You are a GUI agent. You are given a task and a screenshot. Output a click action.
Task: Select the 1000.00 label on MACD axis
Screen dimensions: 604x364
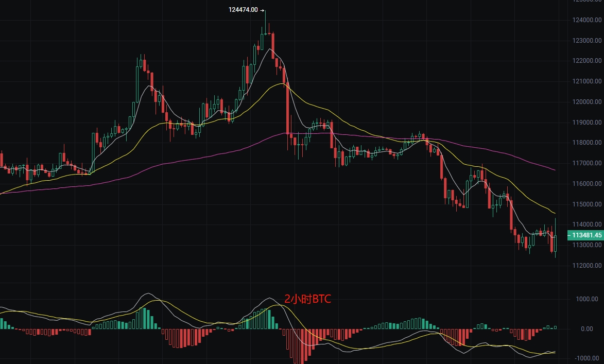point(587,299)
